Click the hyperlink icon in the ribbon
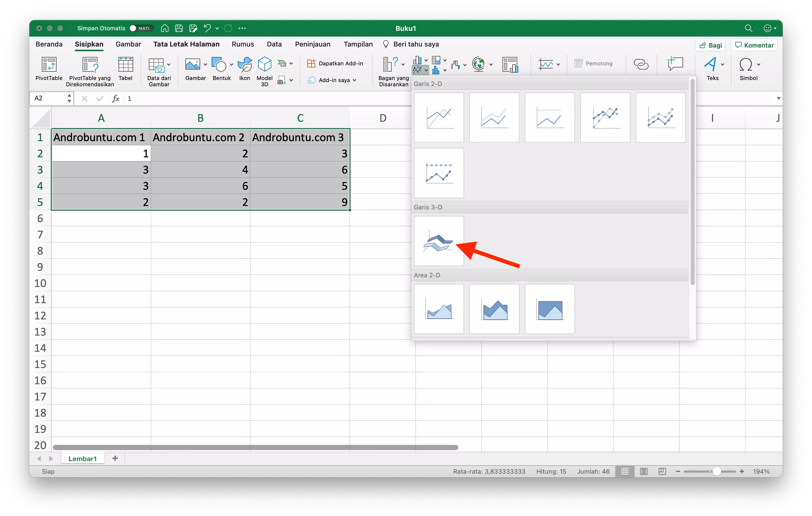Viewport: 812px width, 516px height. pos(640,64)
